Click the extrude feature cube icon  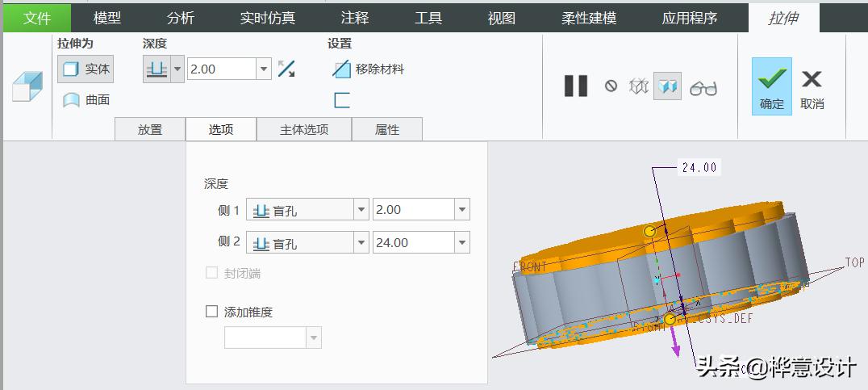coord(27,86)
